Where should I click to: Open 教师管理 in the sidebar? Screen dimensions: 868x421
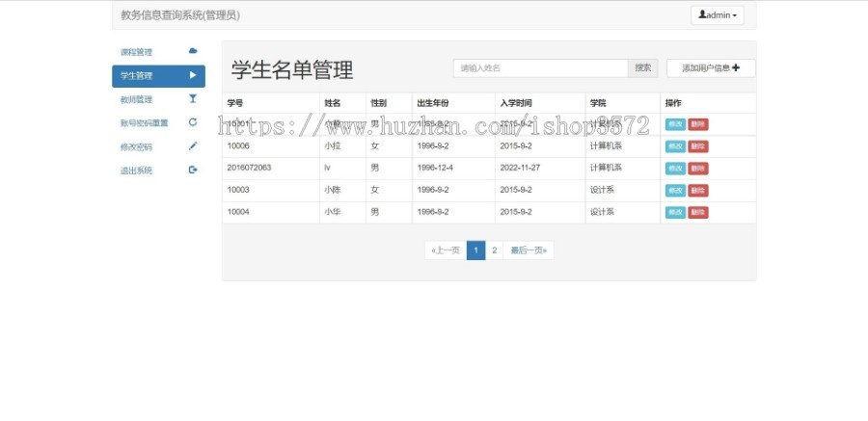158,99
